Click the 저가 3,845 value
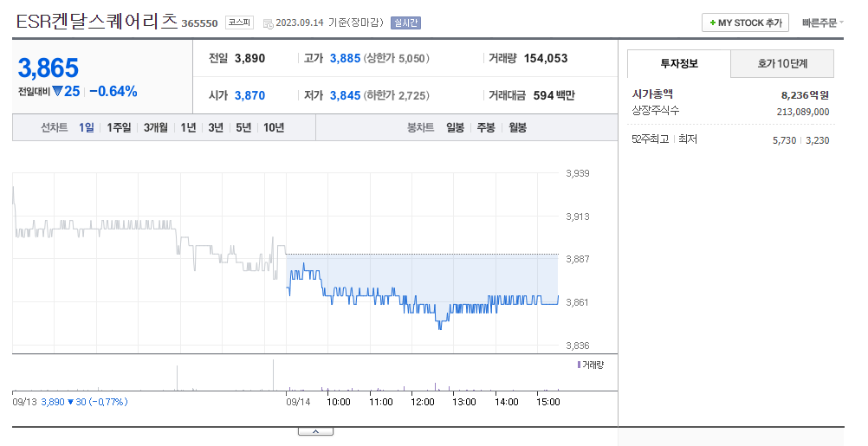 (345, 95)
